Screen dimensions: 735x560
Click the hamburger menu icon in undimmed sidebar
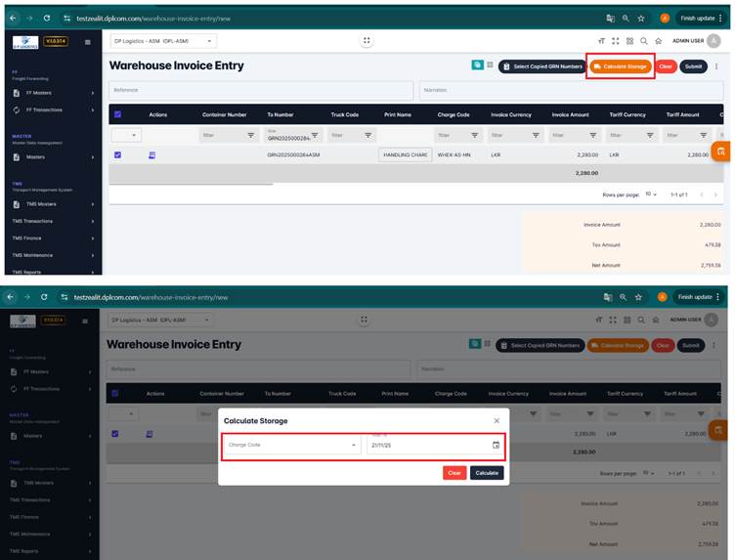(88, 42)
